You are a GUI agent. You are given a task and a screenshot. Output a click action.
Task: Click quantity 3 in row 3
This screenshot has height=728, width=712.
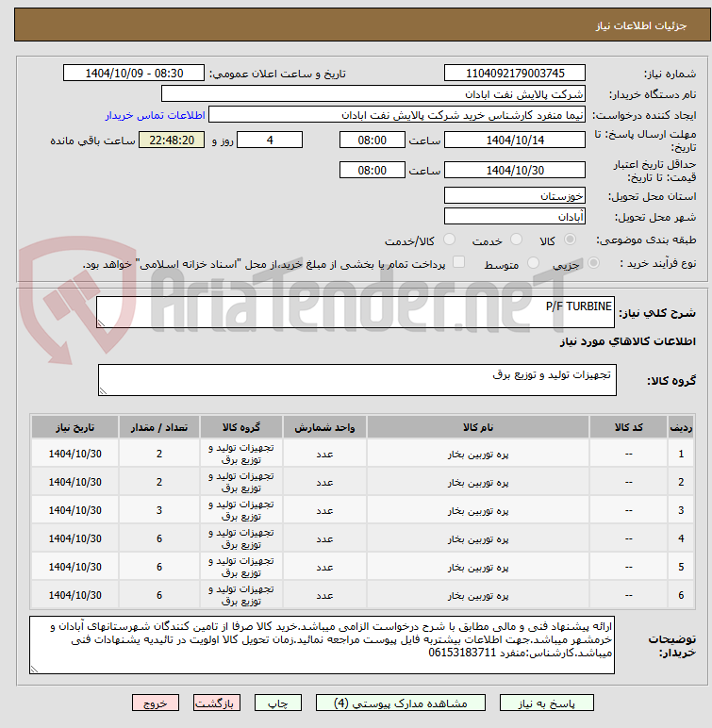[x=159, y=510]
